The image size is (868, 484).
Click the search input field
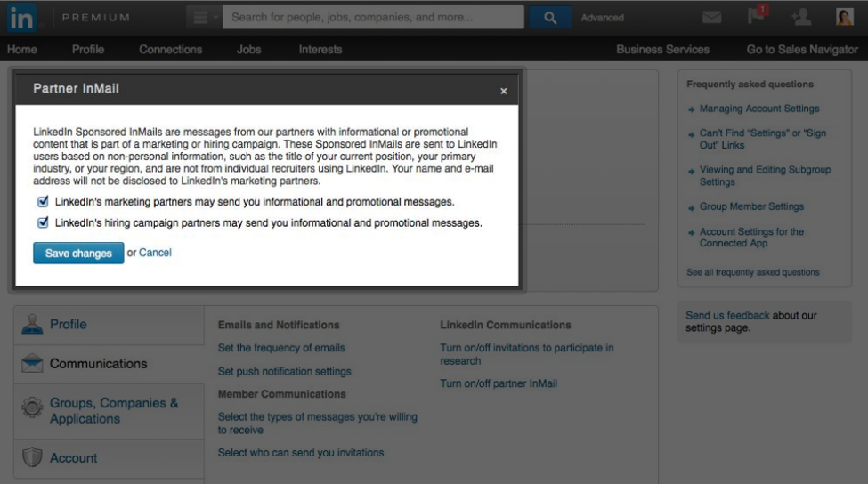tap(373, 17)
